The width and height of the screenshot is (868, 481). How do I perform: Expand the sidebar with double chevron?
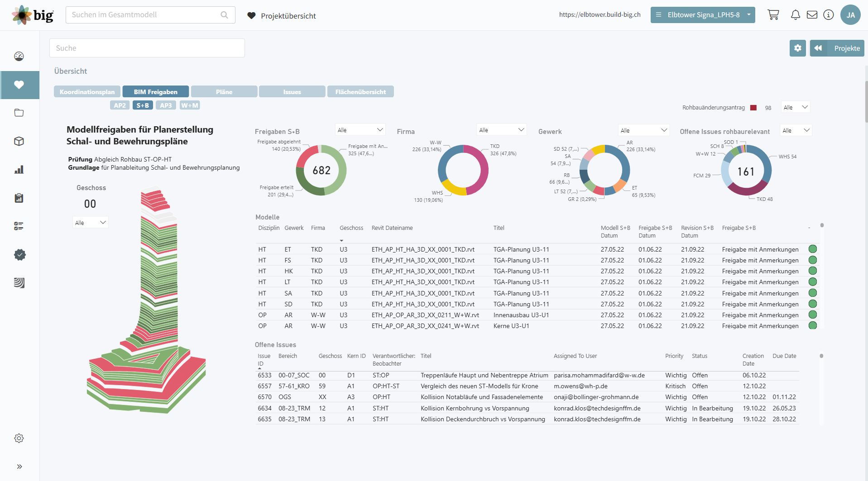[19, 467]
